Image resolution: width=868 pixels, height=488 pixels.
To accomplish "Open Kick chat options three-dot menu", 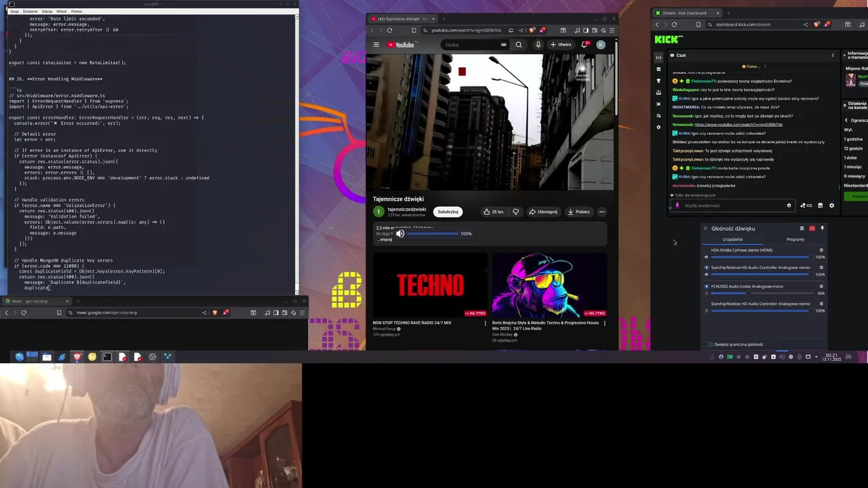I will coord(833,56).
